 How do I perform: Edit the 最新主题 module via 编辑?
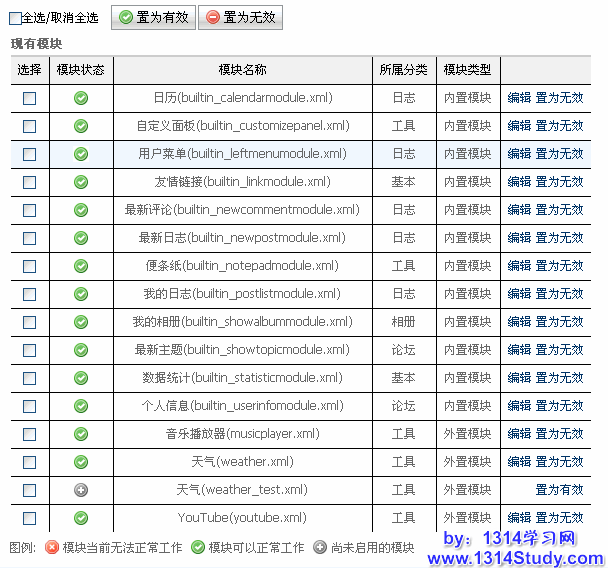(519, 350)
